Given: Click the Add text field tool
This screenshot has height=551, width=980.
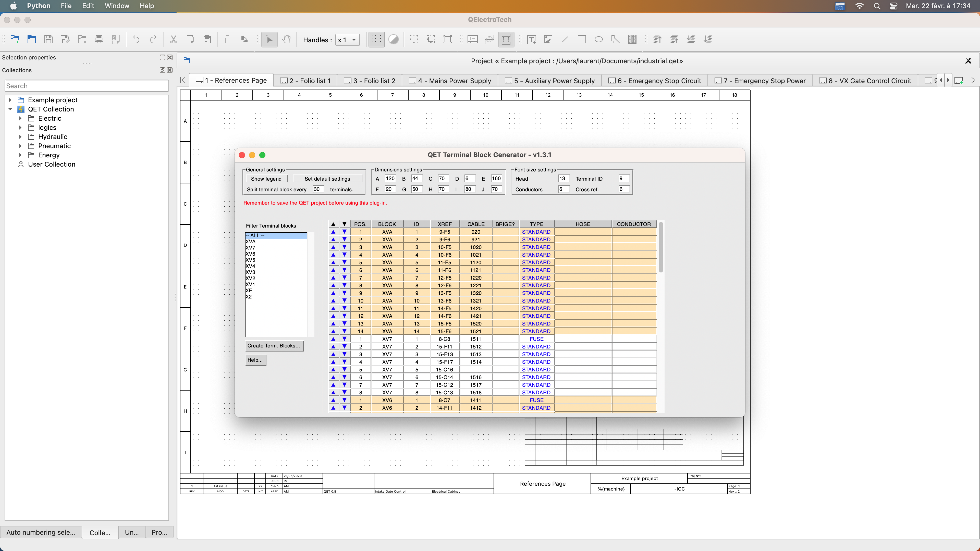Looking at the screenshot, I should pyautogui.click(x=531, y=40).
